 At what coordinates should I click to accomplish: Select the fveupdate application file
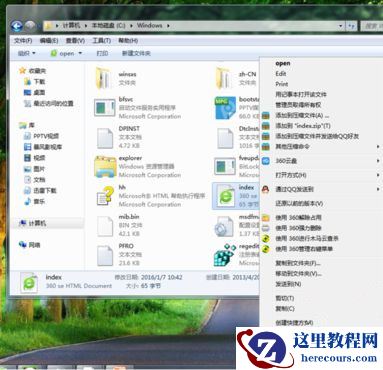pos(236,166)
